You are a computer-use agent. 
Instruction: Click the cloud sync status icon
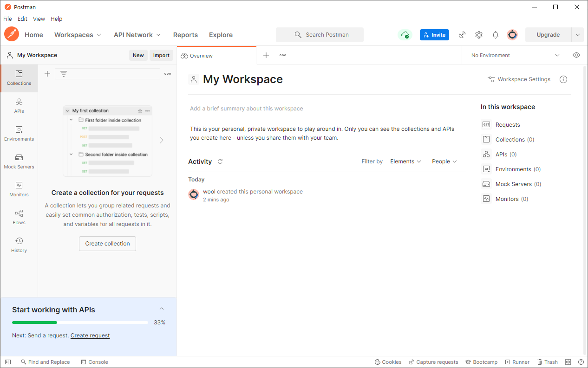click(x=405, y=35)
